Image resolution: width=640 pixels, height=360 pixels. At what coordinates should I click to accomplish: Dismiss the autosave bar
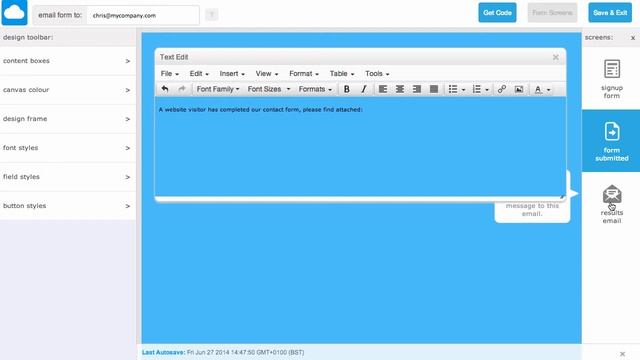622,354
